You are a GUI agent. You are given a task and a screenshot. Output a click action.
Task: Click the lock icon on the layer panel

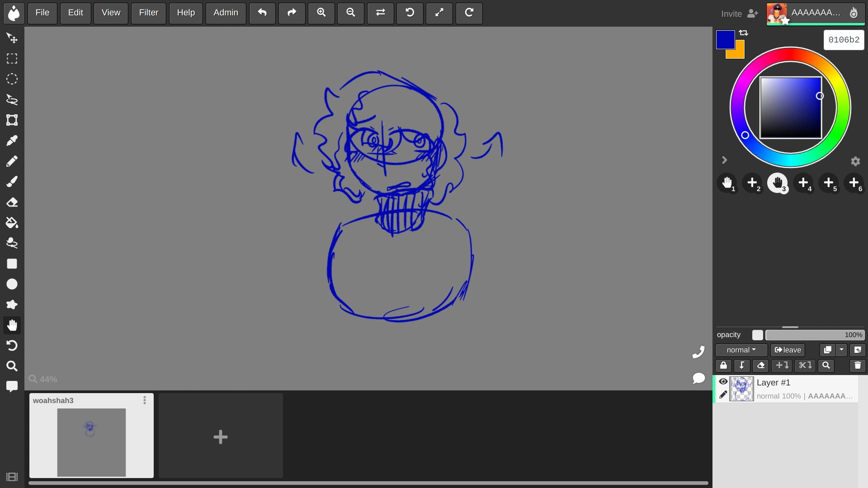coord(723,366)
